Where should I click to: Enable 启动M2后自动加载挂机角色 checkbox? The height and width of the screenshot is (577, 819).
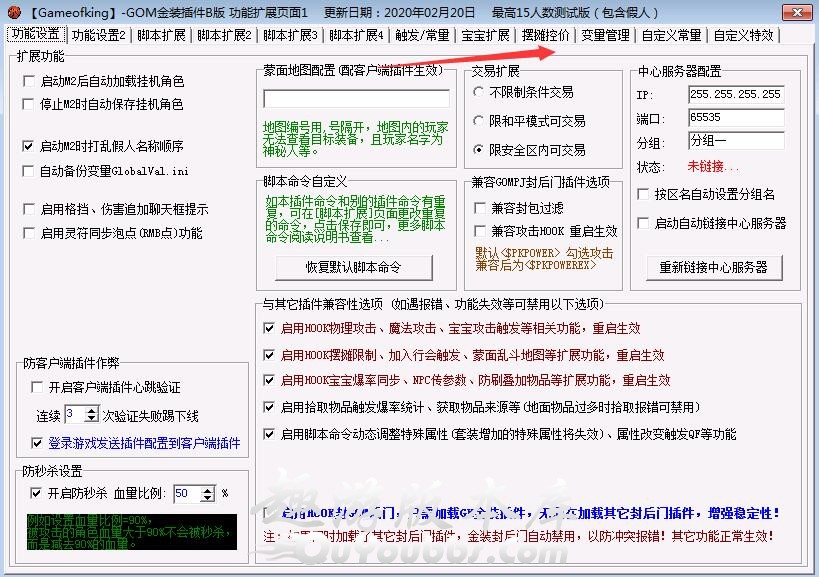click(29, 81)
